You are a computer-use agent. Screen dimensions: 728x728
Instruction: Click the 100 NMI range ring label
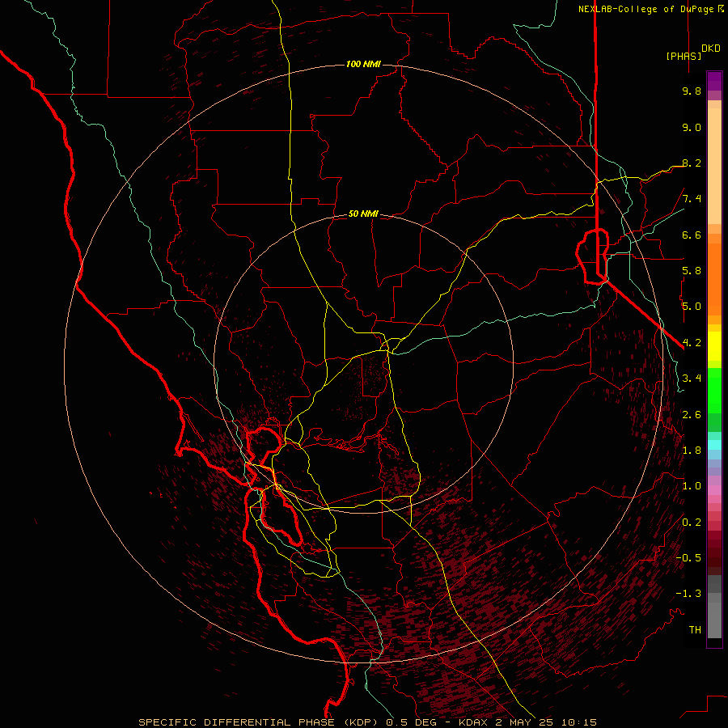click(363, 64)
